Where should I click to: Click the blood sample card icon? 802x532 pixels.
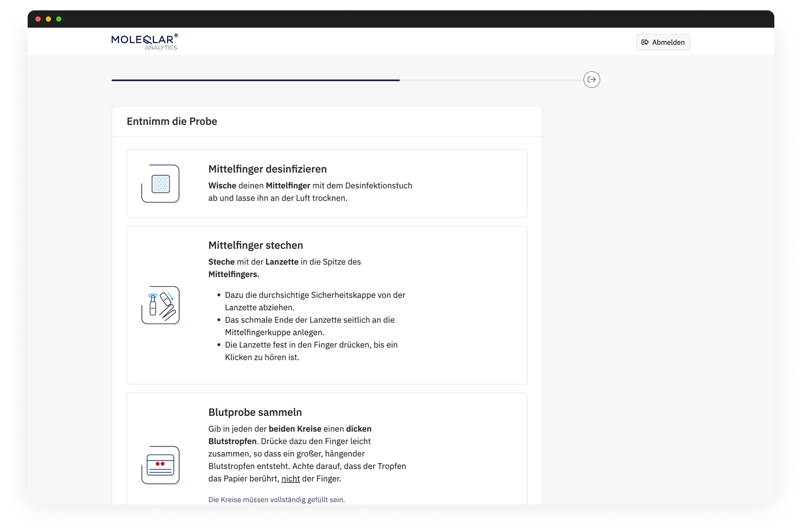tap(160, 465)
